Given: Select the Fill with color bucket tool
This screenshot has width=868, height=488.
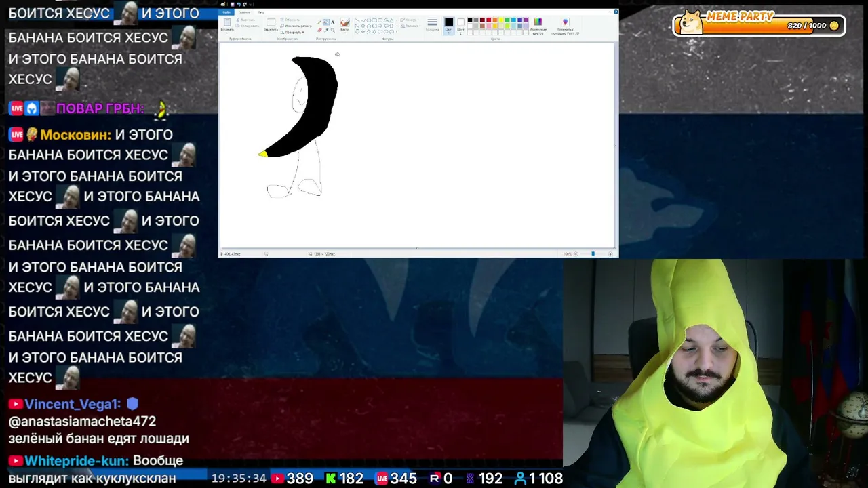Looking at the screenshot, I should pos(326,22).
